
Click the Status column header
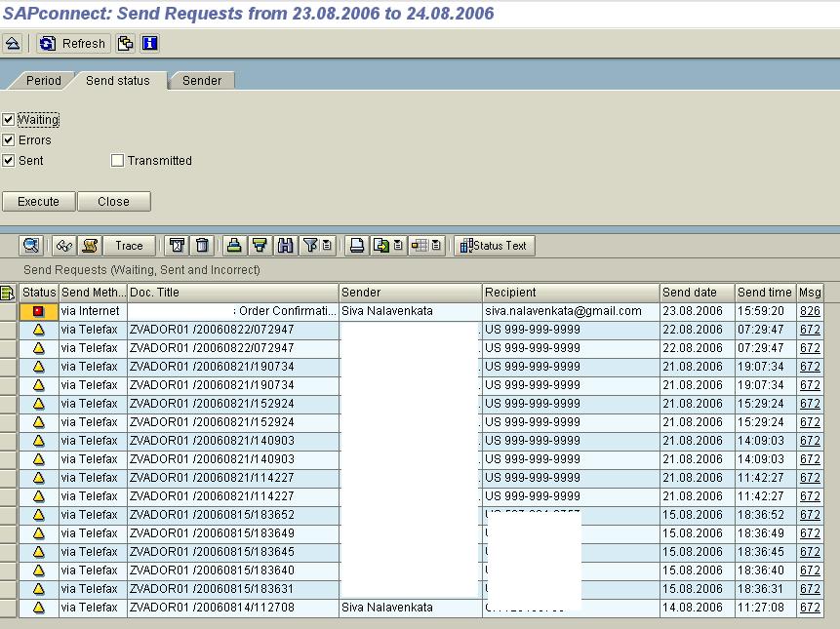(39, 293)
